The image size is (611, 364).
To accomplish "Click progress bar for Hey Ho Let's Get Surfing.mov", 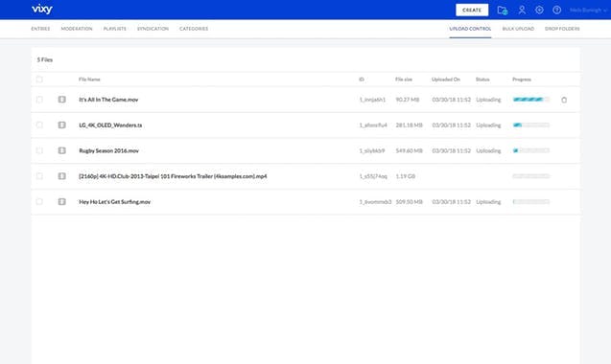I will pos(531,202).
